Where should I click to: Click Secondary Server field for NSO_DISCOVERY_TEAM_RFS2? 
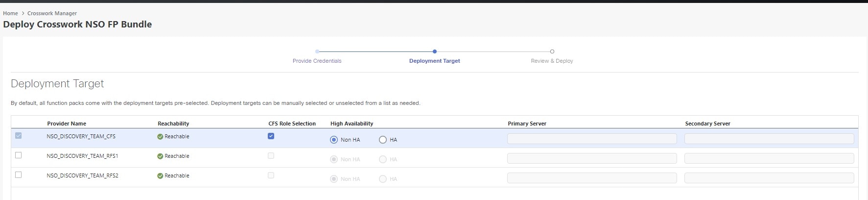click(x=769, y=178)
